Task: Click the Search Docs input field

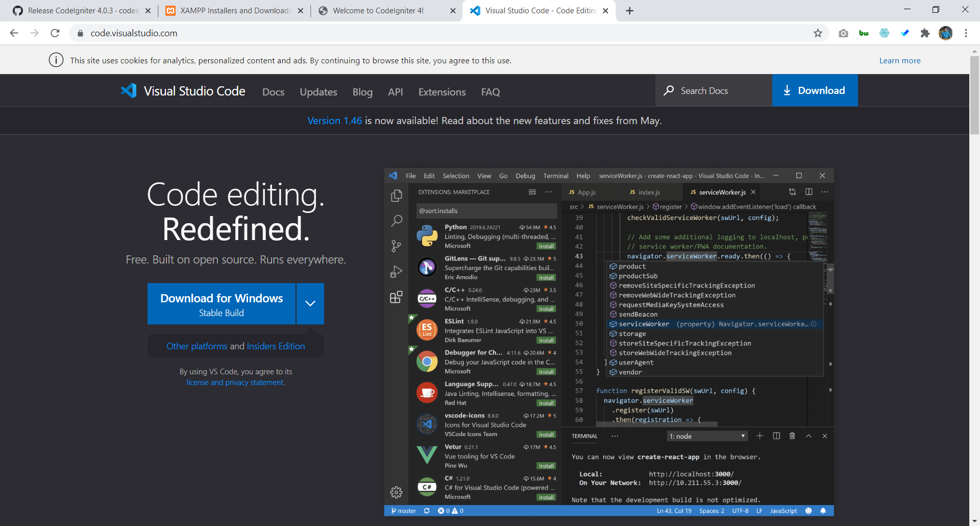Action: click(x=714, y=90)
